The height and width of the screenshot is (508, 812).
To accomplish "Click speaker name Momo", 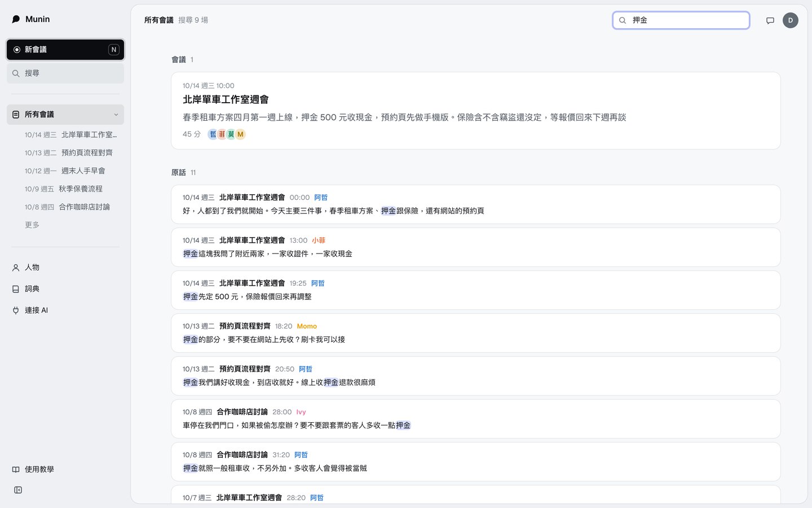I will point(307,326).
